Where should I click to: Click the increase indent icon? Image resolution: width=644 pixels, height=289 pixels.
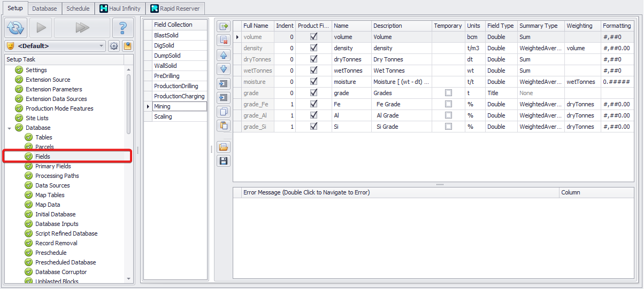click(224, 83)
